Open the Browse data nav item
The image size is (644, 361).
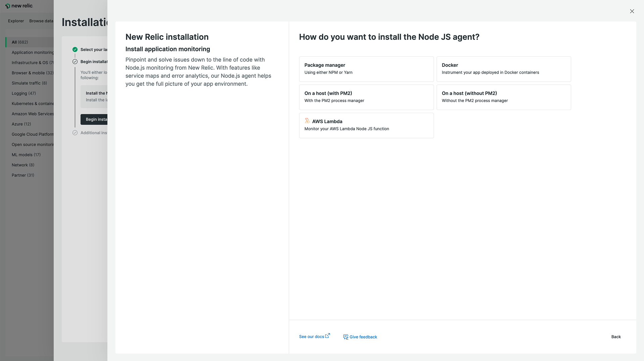[41, 21]
